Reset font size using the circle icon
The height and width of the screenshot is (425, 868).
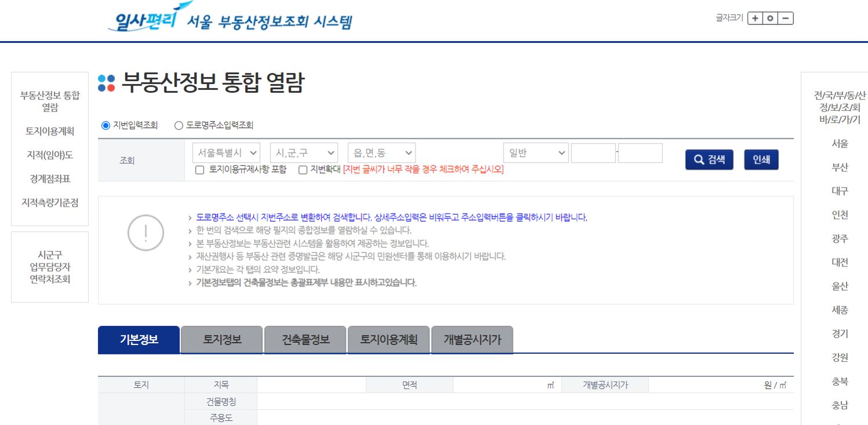click(771, 18)
